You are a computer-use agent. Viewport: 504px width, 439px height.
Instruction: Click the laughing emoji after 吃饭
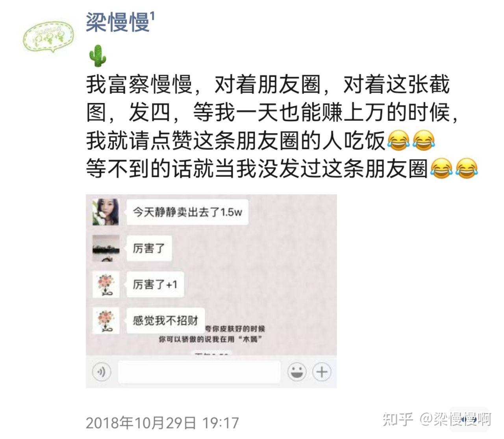tap(398, 141)
